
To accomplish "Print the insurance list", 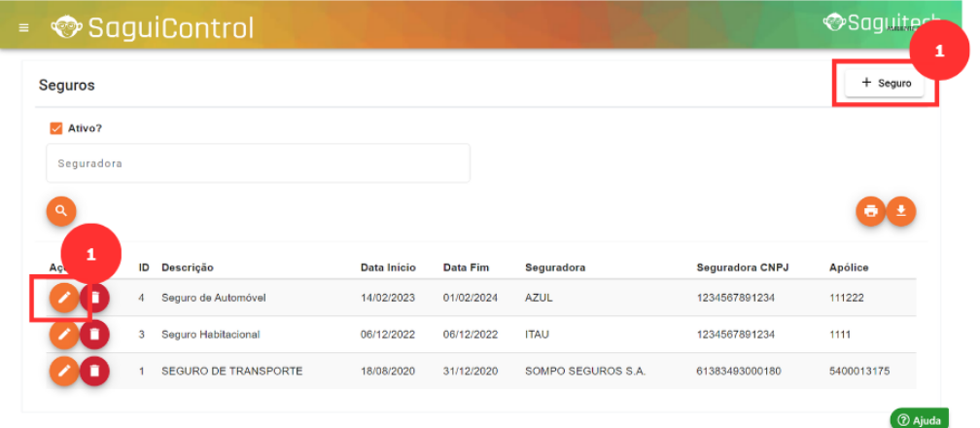I will point(870,211).
